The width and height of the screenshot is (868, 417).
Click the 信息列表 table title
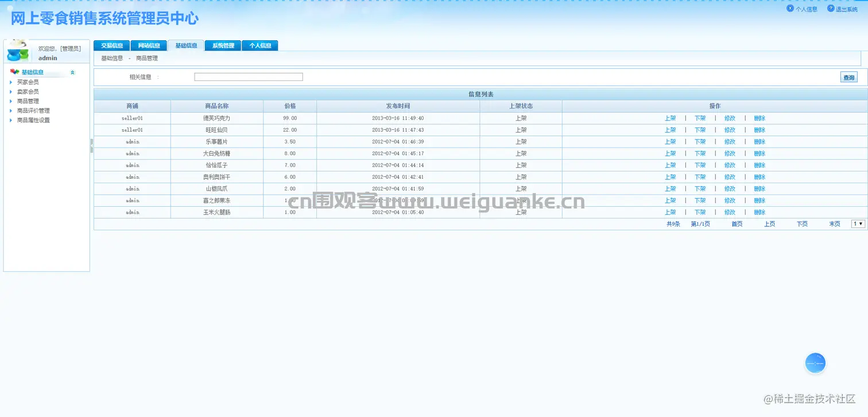pyautogui.click(x=481, y=94)
